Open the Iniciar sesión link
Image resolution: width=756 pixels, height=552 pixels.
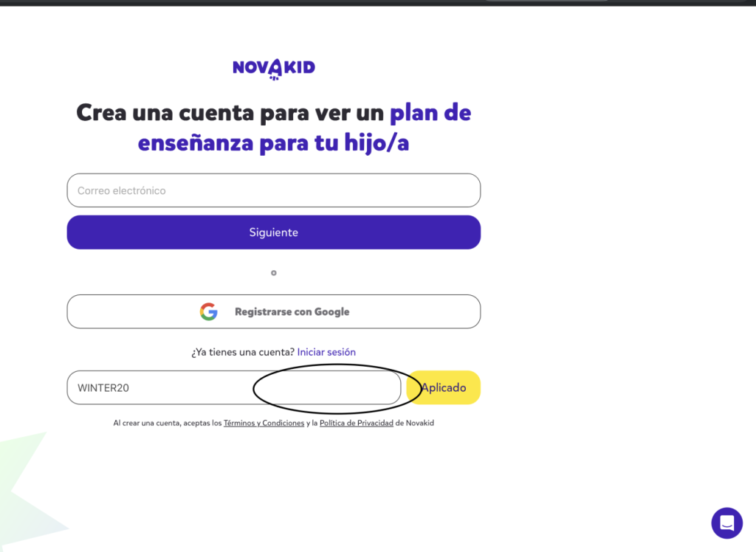pyautogui.click(x=326, y=352)
